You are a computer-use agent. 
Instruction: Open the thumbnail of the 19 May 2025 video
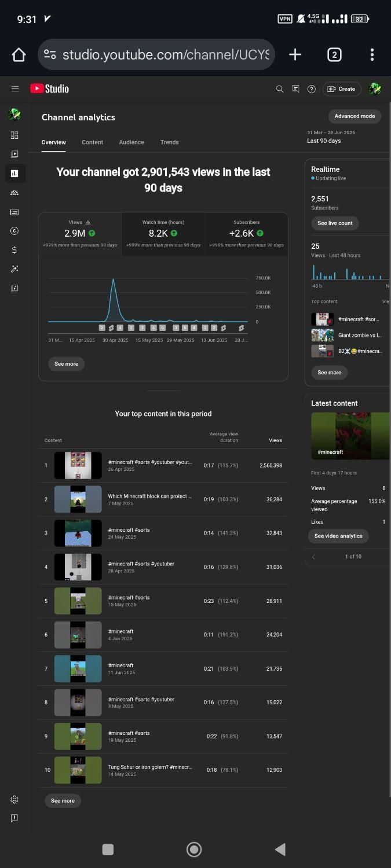[78, 736]
